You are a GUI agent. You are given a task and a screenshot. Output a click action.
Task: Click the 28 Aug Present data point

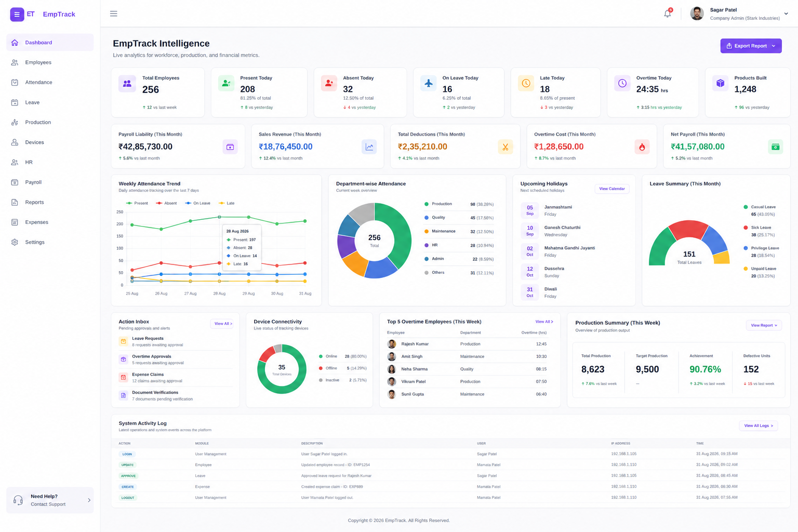[219, 217]
